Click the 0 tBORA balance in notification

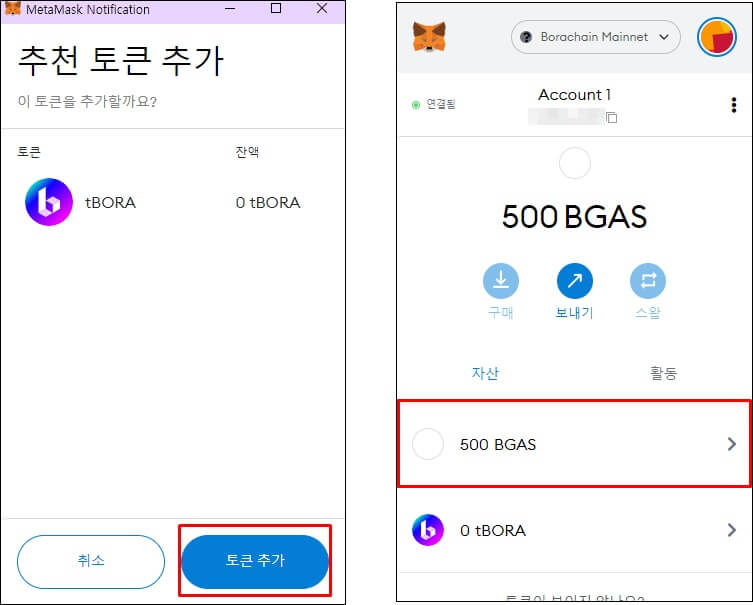pyautogui.click(x=268, y=203)
